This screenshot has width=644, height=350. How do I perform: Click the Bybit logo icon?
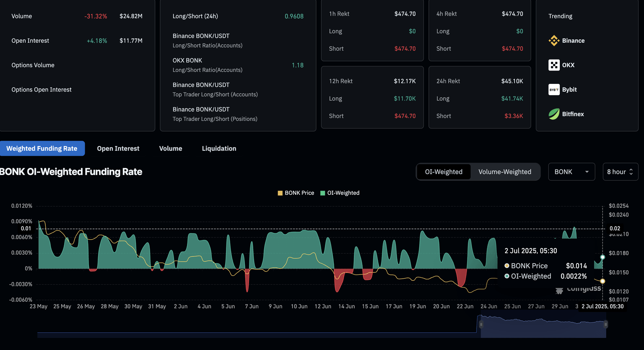(554, 89)
